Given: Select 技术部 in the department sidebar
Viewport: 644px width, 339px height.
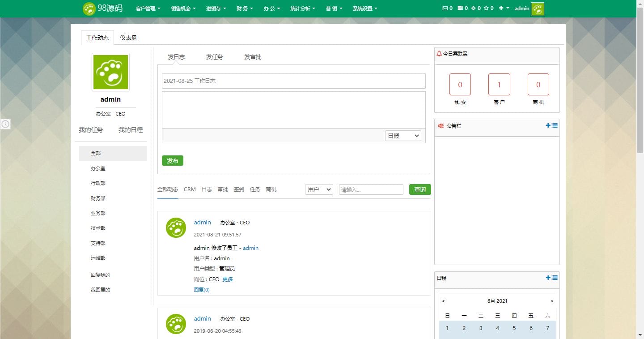Looking at the screenshot, I should (x=98, y=228).
